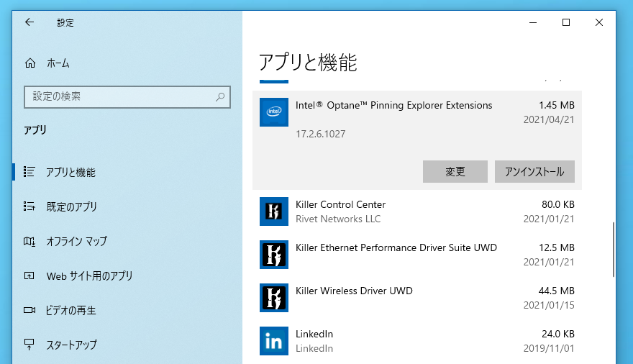
Task: Click the スタートアップ icon
Action: coord(29,345)
